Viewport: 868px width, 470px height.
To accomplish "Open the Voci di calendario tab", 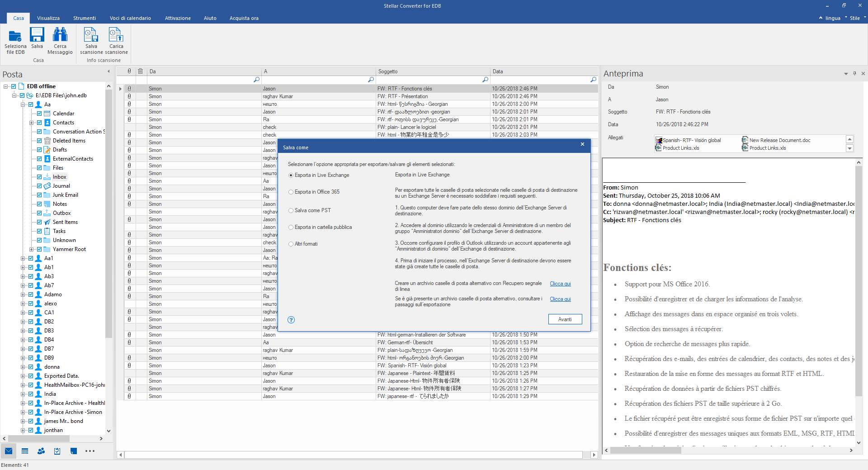I will (x=130, y=18).
